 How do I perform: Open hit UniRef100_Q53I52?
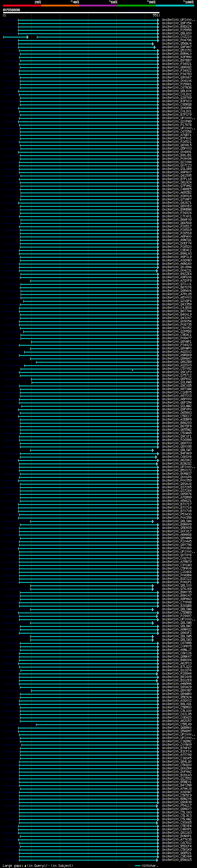coord(176,50)
